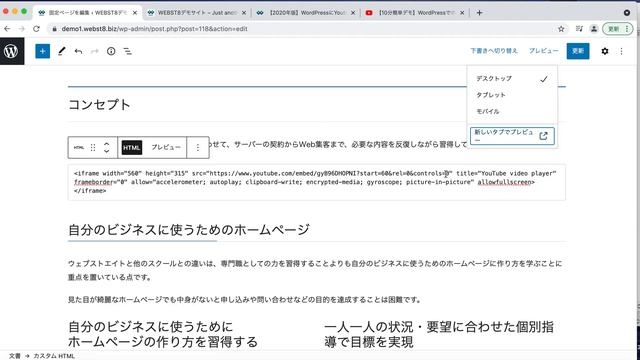Toggle the プレビュー dropdown in top bar

point(544,51)
